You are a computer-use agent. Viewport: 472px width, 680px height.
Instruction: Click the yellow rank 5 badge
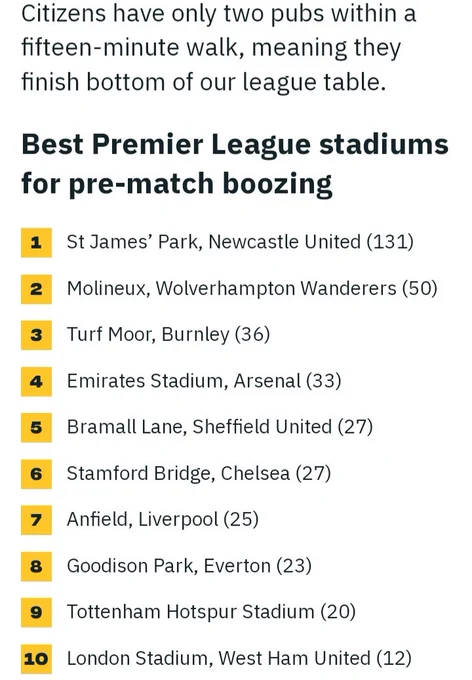[x=36, y=427]
